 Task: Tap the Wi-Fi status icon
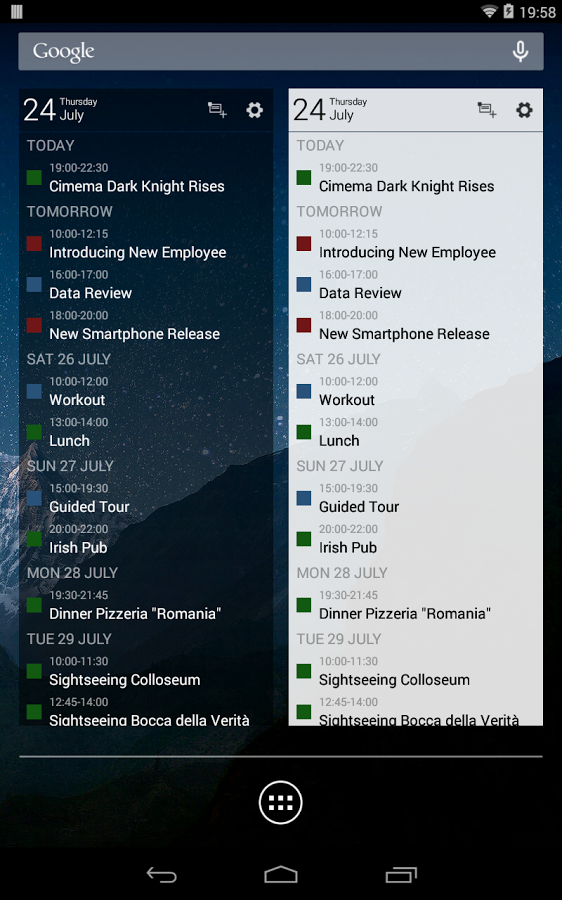[x=489, y=11]
